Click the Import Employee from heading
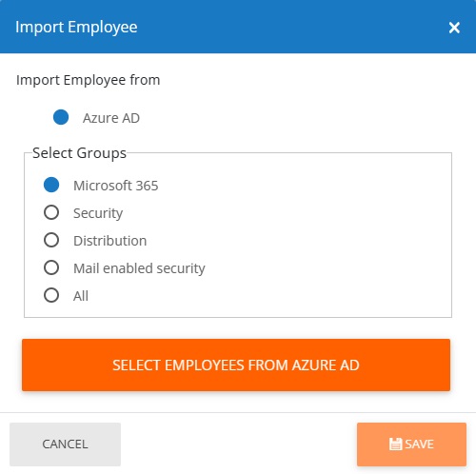This screenshot has height=474, width=476. click(88, 80)
